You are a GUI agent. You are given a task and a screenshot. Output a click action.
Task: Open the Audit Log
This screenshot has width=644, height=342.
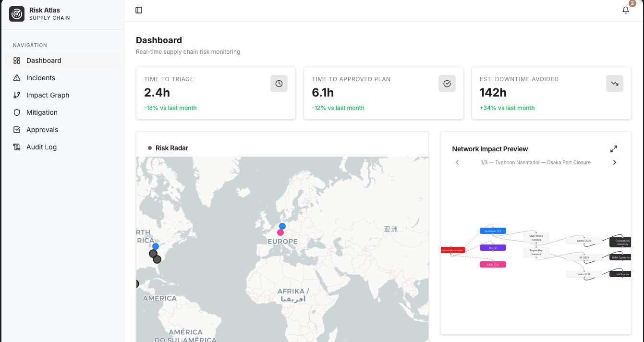(x=42, y=147)
